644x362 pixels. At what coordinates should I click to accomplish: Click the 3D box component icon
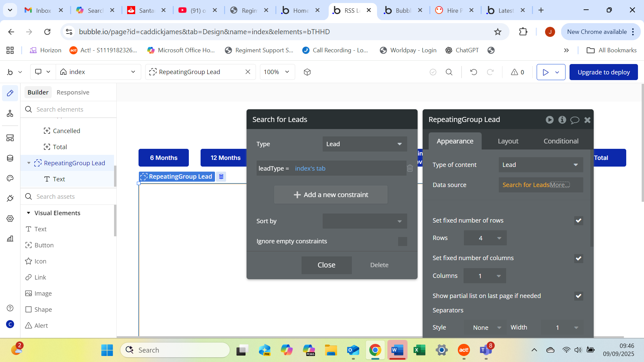pos(307,72)
